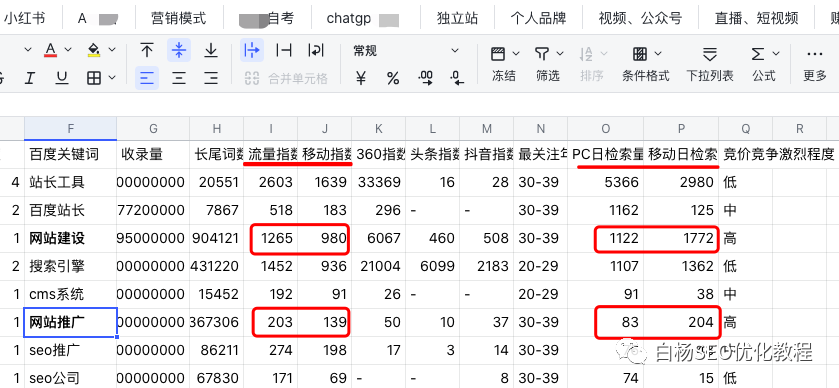The height and width of the screenshot is (388, 839).
Task: Align cell content to top
Action: [x=147, y=50]
